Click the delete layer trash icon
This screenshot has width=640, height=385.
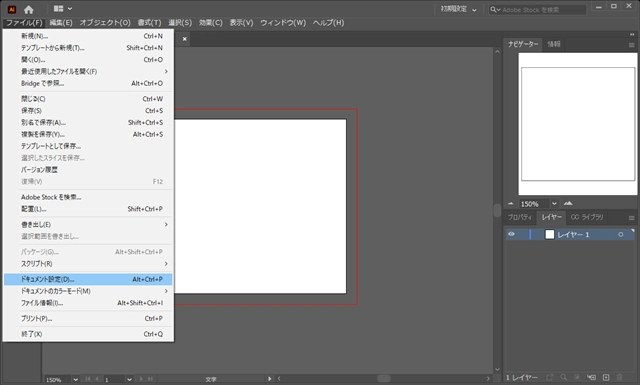(620, 378)
